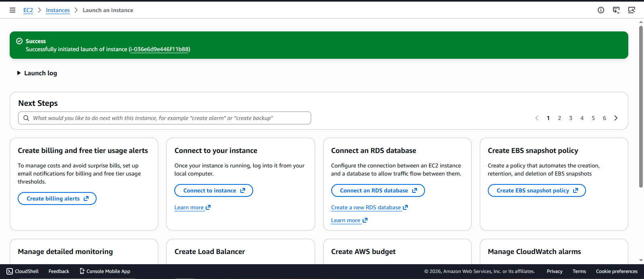
Task: Click Create billing and free tier usage alerts heading
Action: coord(83,151)
